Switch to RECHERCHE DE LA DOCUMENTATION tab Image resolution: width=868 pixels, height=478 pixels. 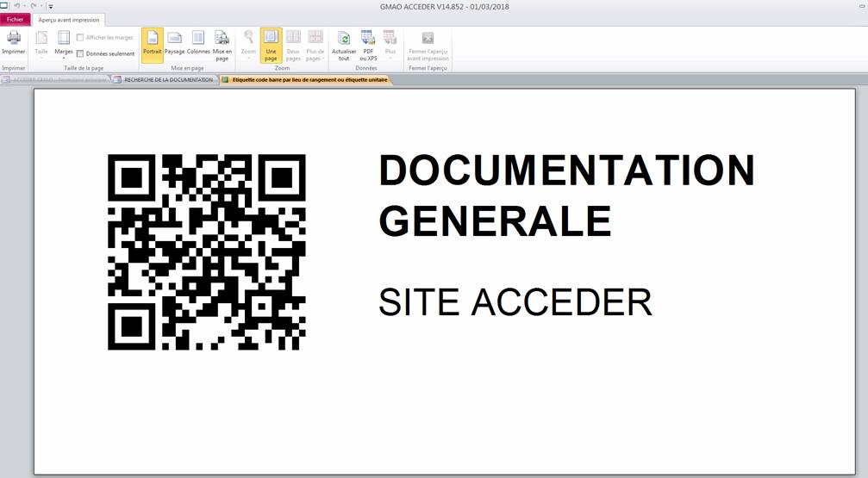click(x=165, y=79)
